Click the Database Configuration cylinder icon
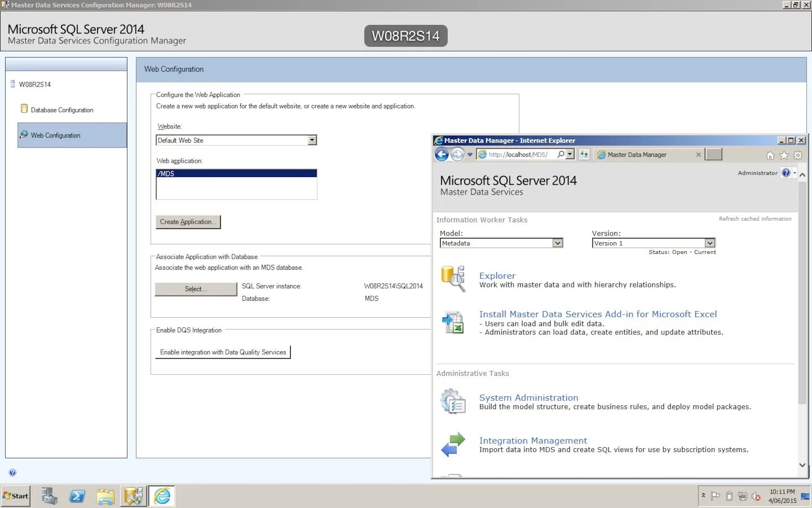Image resolution: width=812 pixels, height=508 pixels. (x=24, y=108)
